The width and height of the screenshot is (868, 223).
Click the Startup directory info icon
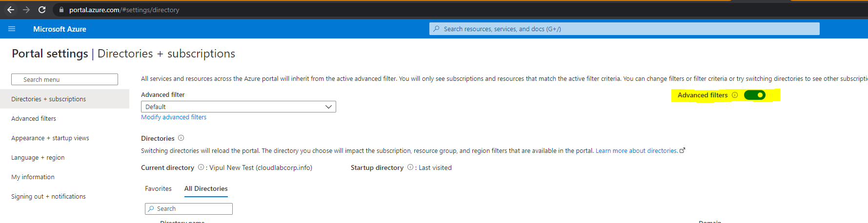(x=410, y=167)
